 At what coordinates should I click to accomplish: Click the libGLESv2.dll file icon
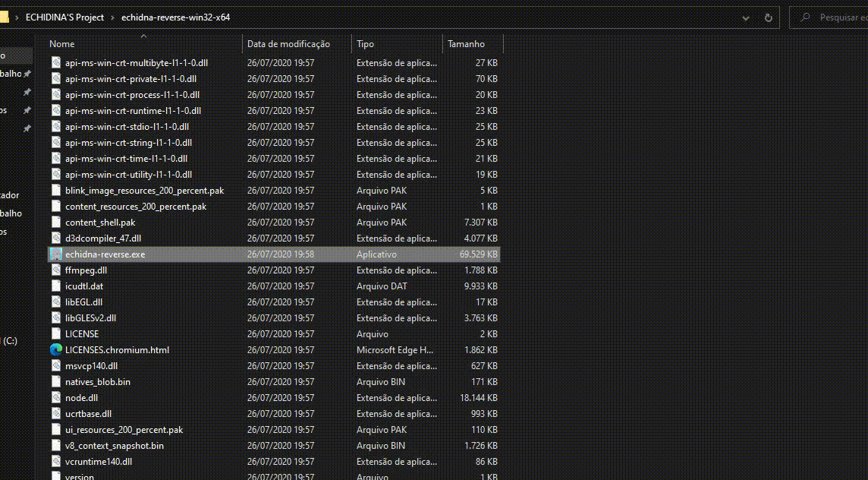point(55,318)
